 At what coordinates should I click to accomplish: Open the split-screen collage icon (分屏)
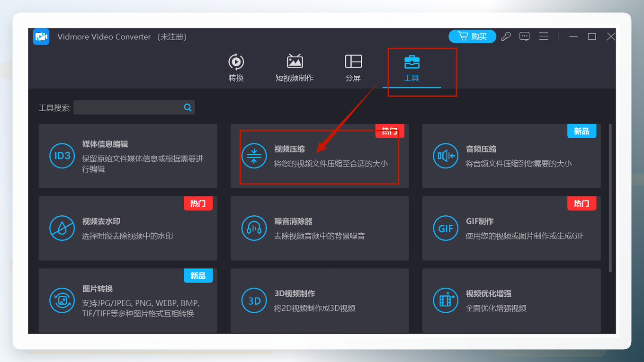(x=353, y=62)
